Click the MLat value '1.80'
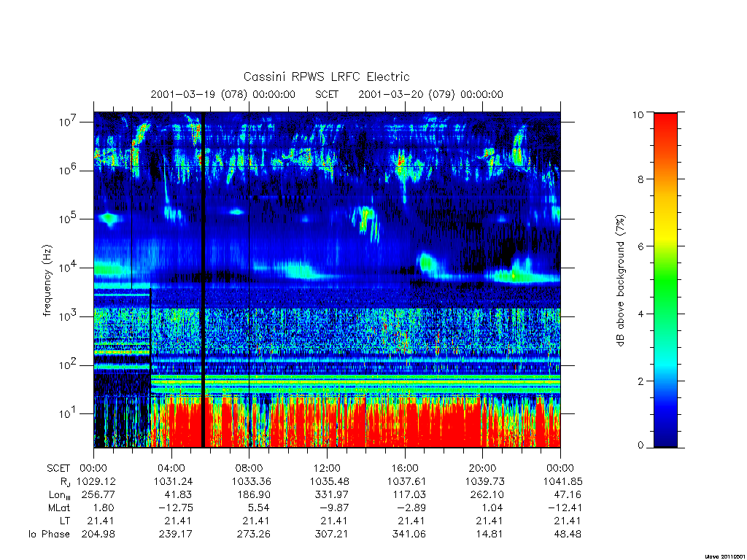 pyautogui.click(x=103, y=508)
